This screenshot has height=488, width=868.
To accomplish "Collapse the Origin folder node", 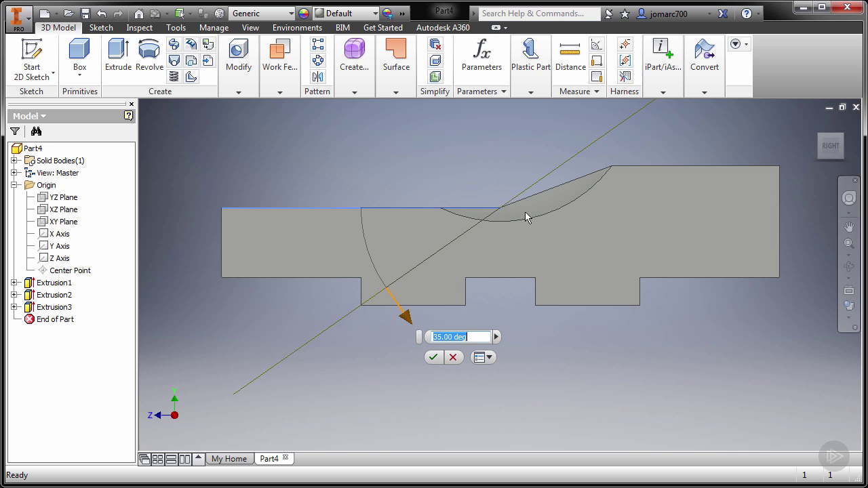I will coord(14,185).
